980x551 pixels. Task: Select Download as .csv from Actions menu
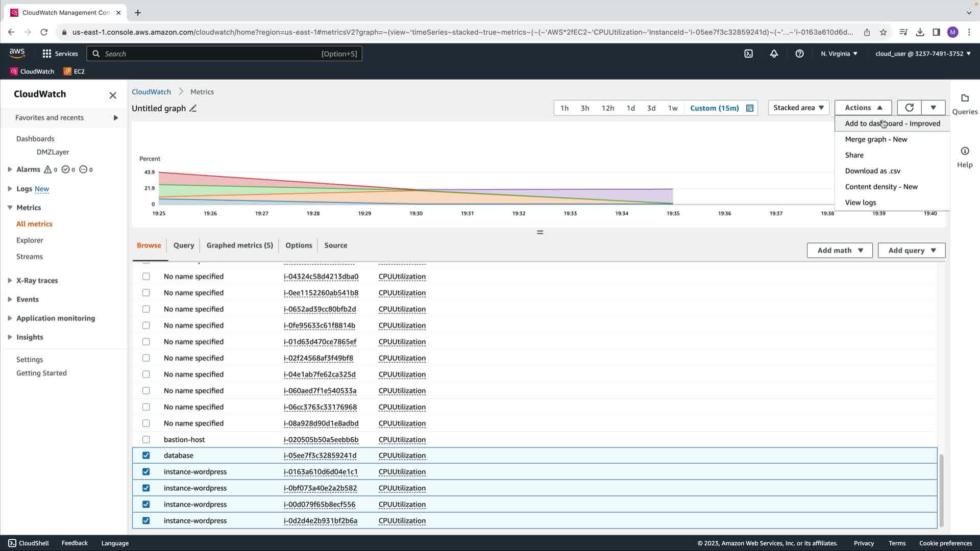[x=872, y=171]
